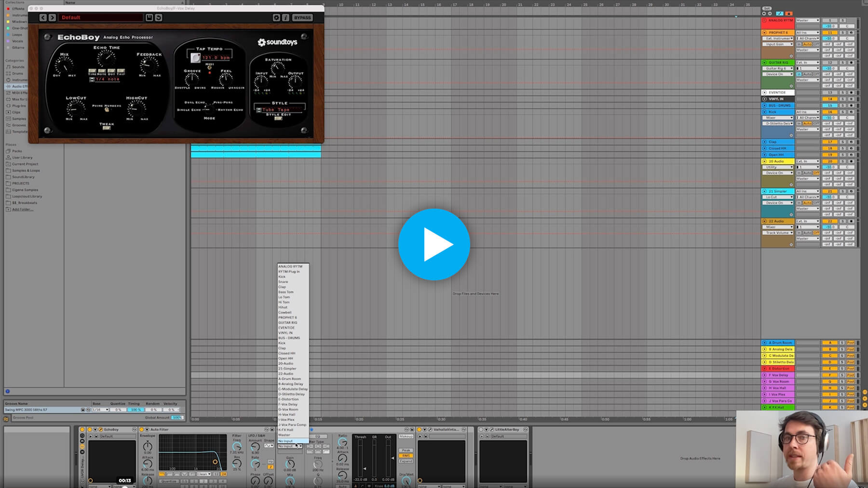The width and height of the screenshot is (868, 488).
Task: Toggle the ValhallaVintage device activator
Action: (x=420, y=429)
